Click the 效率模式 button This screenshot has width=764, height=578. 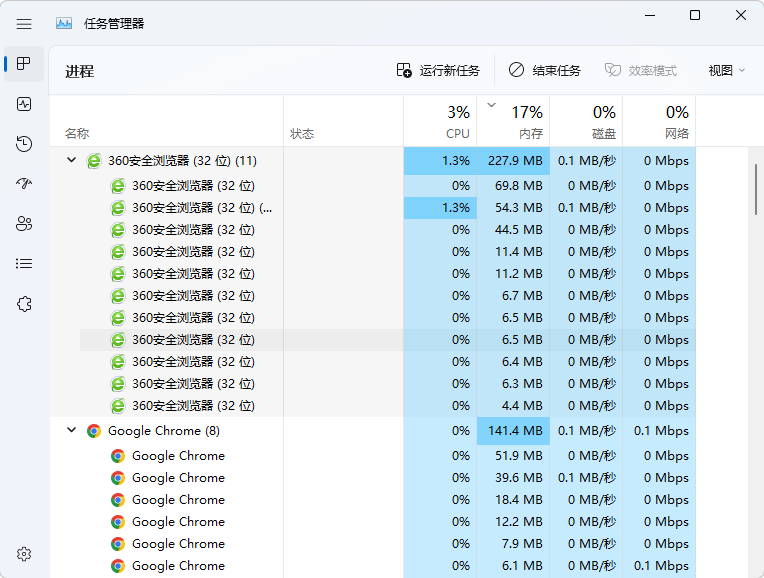tap(641, 71)
